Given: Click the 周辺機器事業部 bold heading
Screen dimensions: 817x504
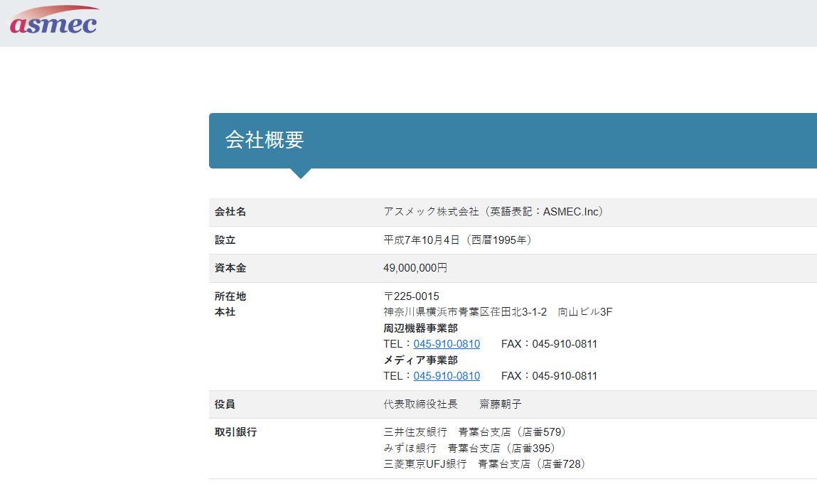Looking at the screenshot, I should point(420,328).
